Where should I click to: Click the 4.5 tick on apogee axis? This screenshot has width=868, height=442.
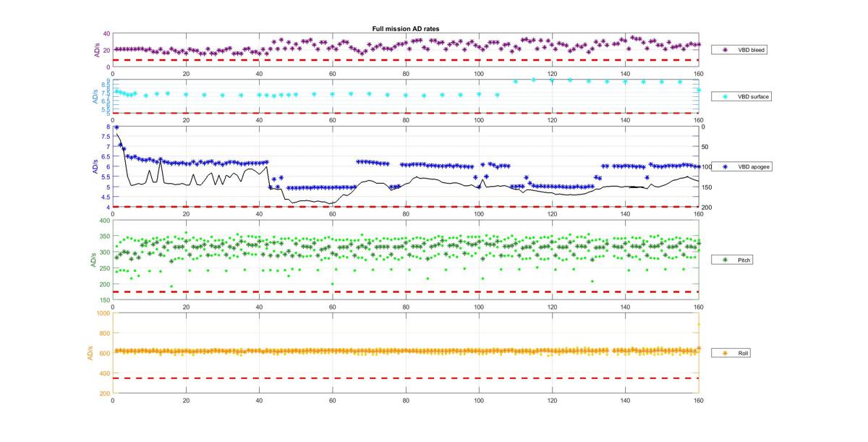point(105,197)
